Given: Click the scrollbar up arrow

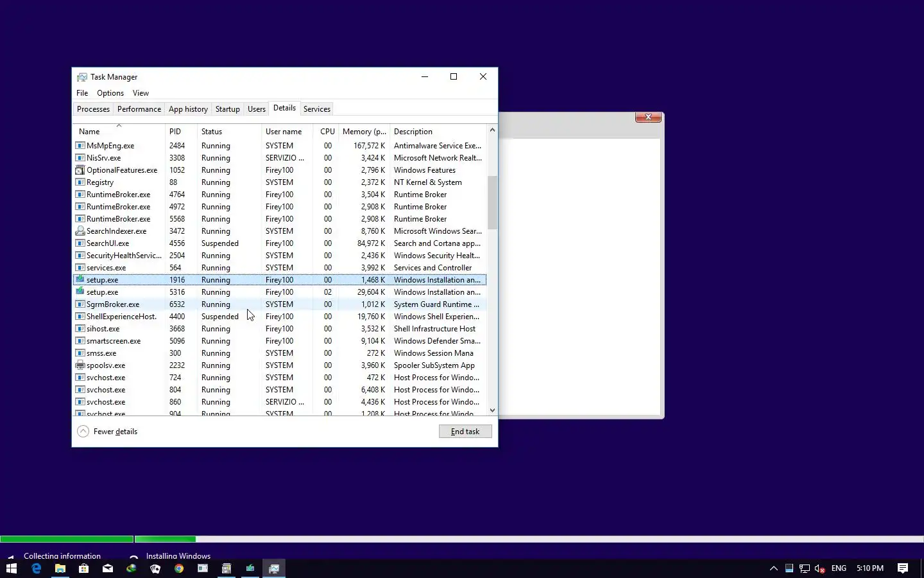Looking at the screenshot, I should [x=492, y=130].
